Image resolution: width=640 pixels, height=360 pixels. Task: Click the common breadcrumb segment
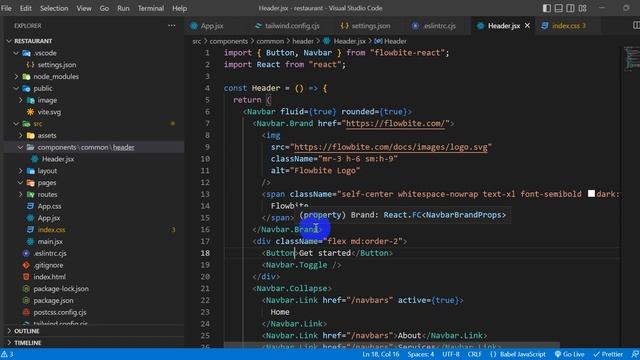pyautogui.click(x=270, y=41)
